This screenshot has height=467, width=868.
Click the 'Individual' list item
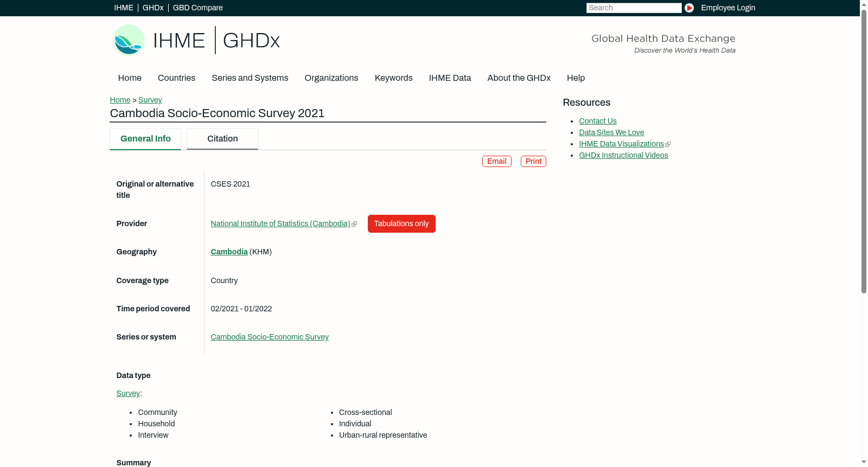(355, 424)
